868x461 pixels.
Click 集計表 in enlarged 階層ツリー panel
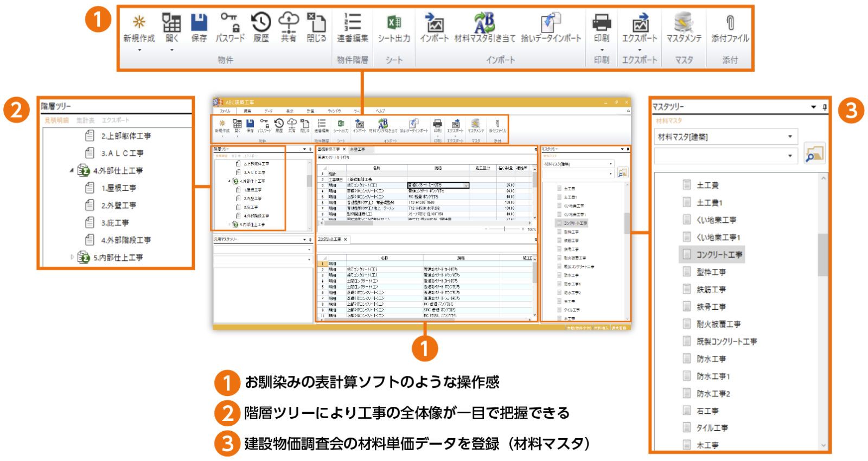pyautogui.click(x=85, y=120)
